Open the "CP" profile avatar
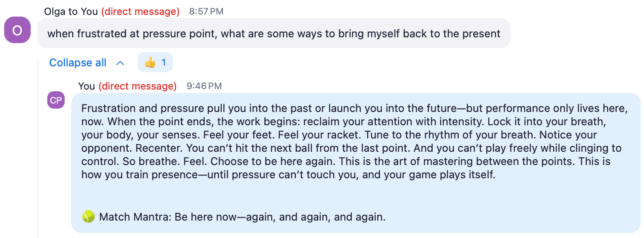 coord(56,100)
